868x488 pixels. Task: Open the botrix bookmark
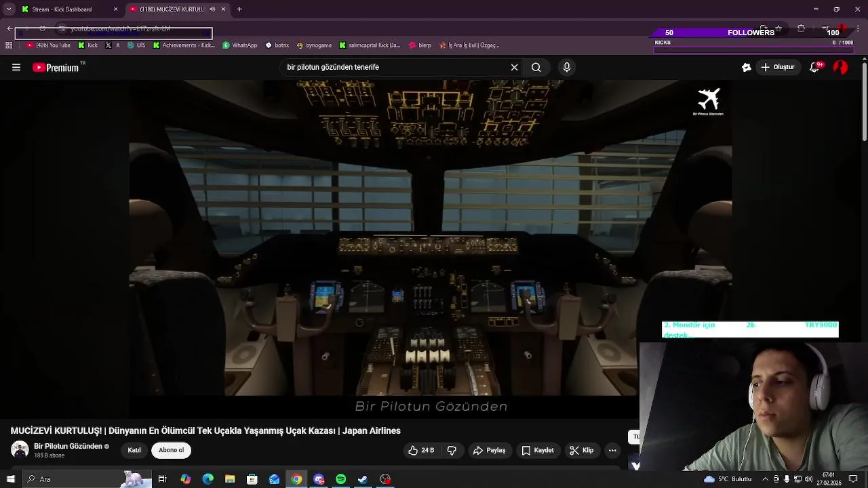tap(277, 45)
